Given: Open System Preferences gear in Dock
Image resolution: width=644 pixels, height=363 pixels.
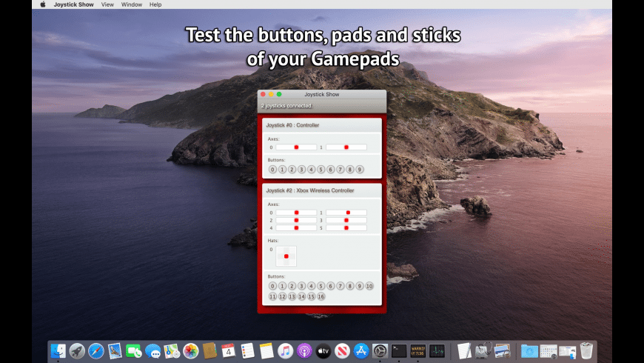Looking at the screenshot, I should pyautogui.click(x=380, y=351).
